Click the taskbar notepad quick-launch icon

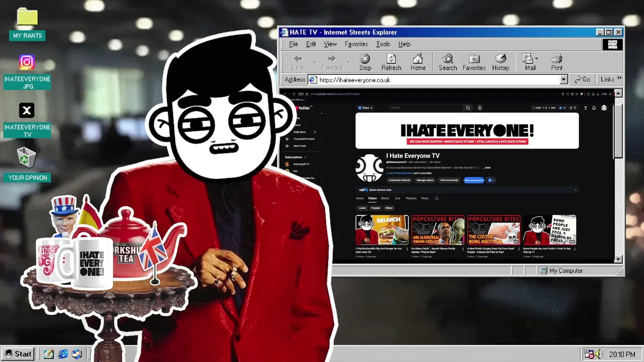48,354
